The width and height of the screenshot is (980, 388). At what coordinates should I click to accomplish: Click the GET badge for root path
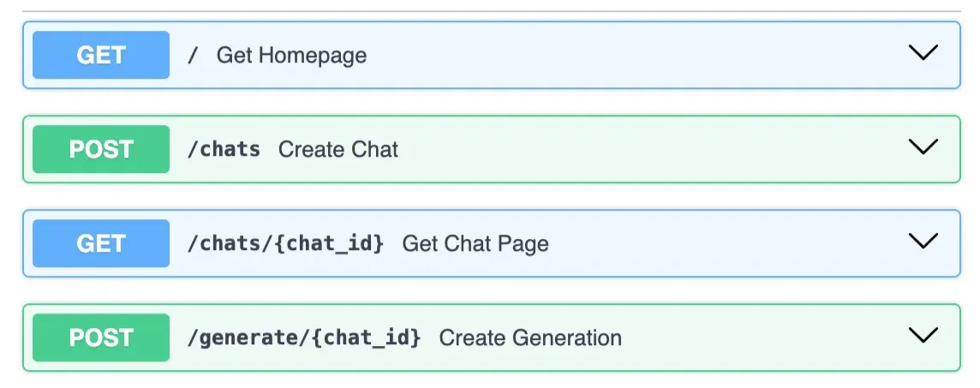101,55
